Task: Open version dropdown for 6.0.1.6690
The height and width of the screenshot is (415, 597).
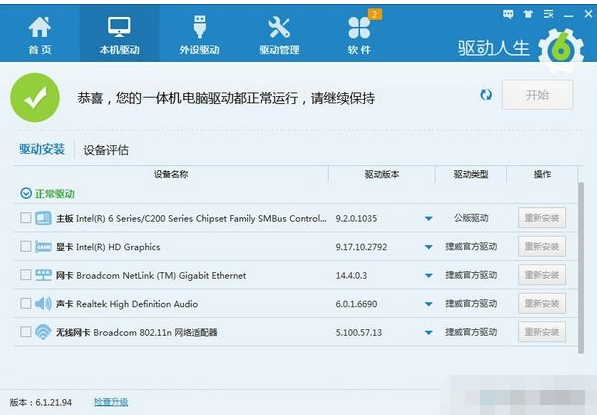Action: (x=429, y=304)
